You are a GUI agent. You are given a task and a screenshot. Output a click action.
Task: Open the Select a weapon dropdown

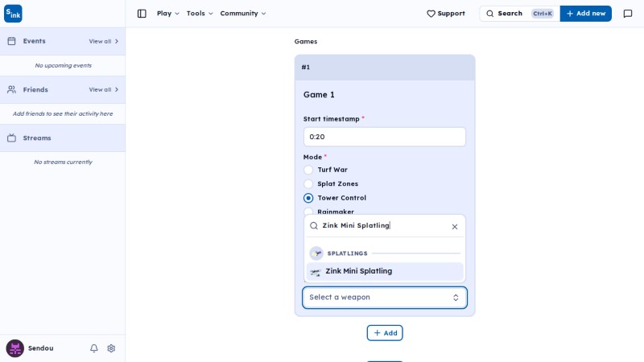[x=385, y=298]
